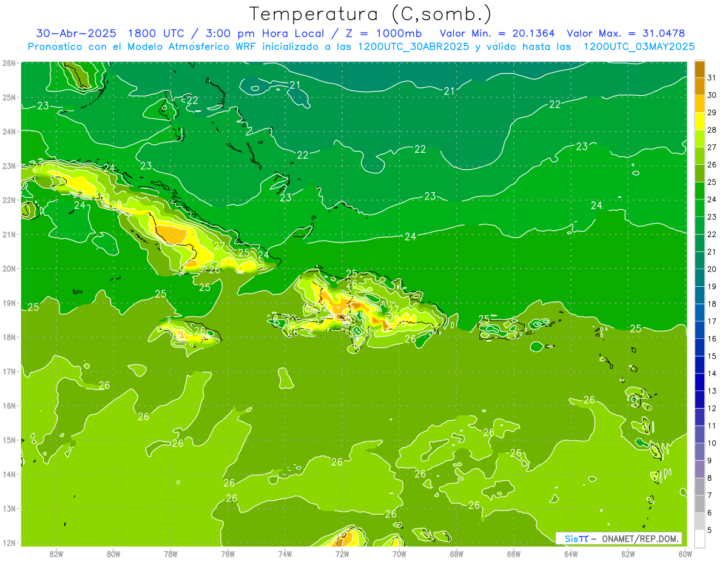
Task: Select valid-until stamp "1200UTC_03MAY2025"
Action: click(639, 47)
